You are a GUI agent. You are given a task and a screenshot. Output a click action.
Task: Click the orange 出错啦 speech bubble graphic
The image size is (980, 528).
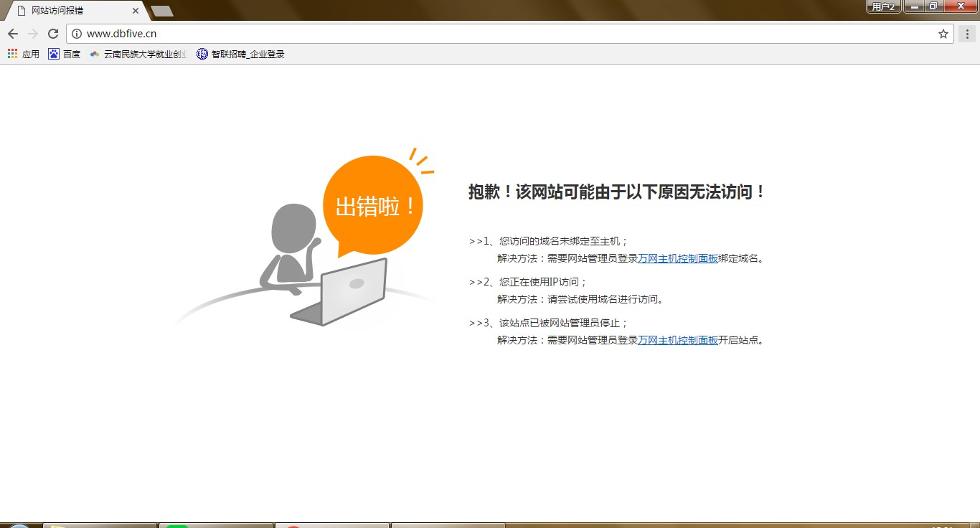click(374, 205)
